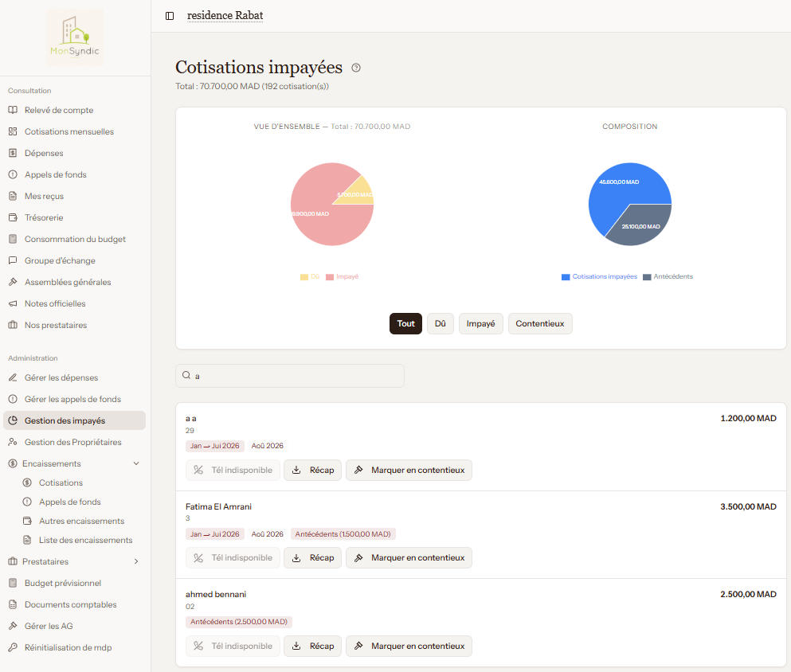Select the Tout filter
This screenshot has height=672, width=791.
(x=405, y=323)
